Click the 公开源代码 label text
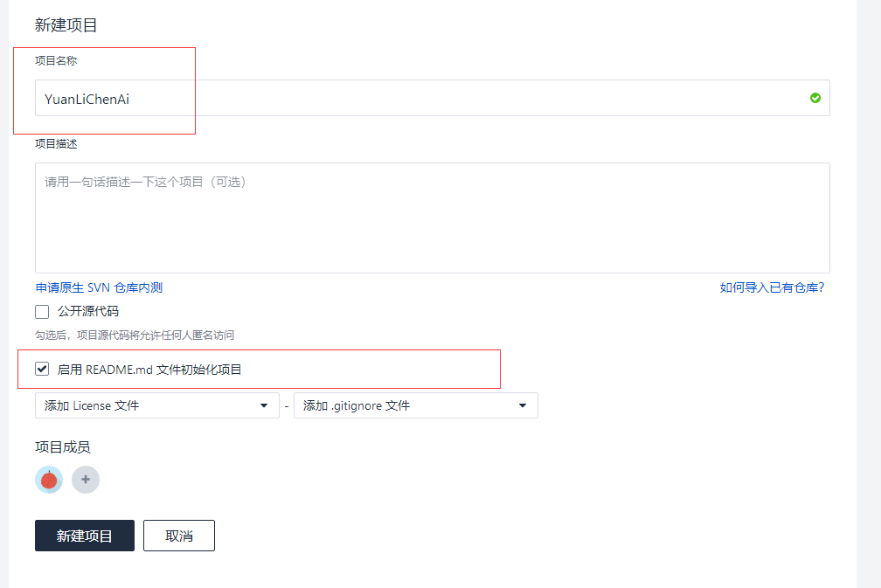The width and height of the screenshot is (881, 588). [x=87, y=312]
